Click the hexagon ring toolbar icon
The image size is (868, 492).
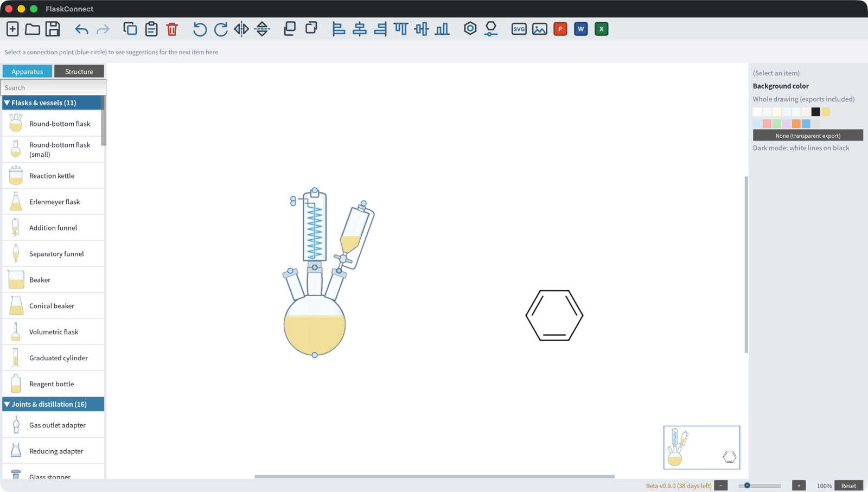point(470,28)
